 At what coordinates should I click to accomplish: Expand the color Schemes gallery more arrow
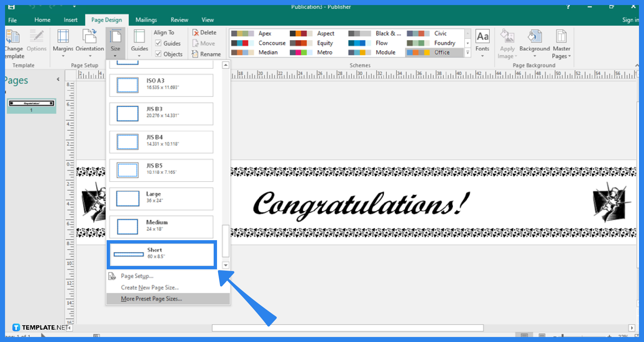click(468, 53)
